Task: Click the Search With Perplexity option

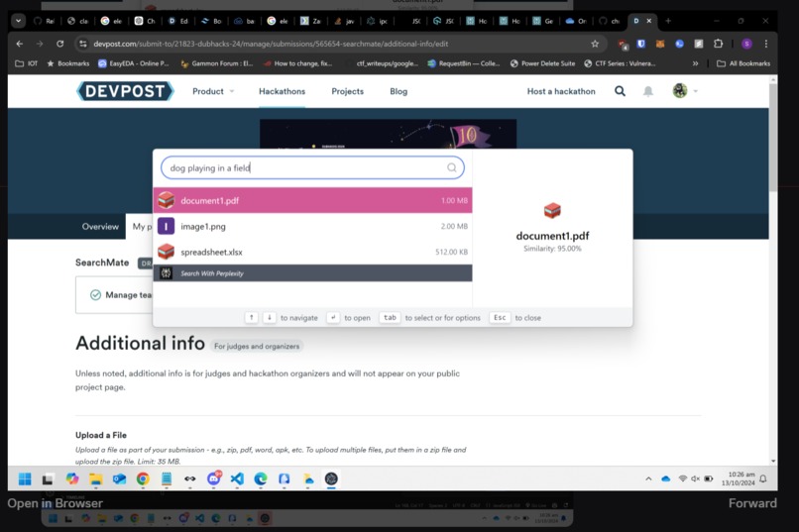Action: 312,272
